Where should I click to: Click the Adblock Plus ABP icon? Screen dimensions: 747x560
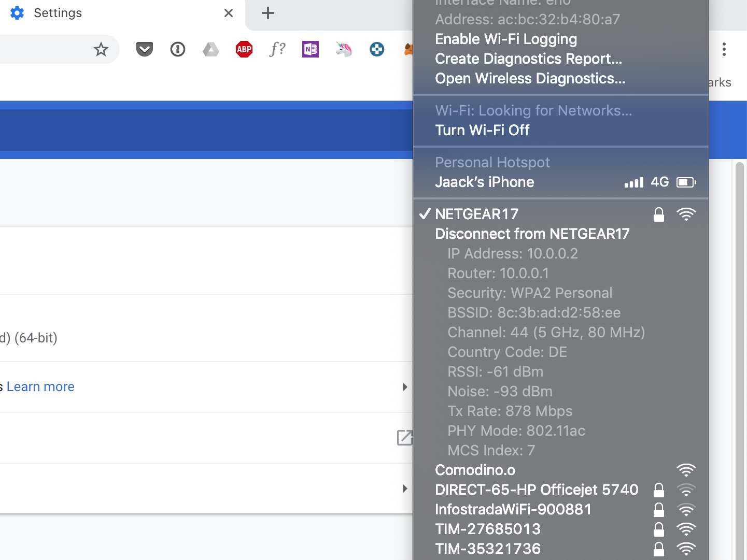click(244, 50)
